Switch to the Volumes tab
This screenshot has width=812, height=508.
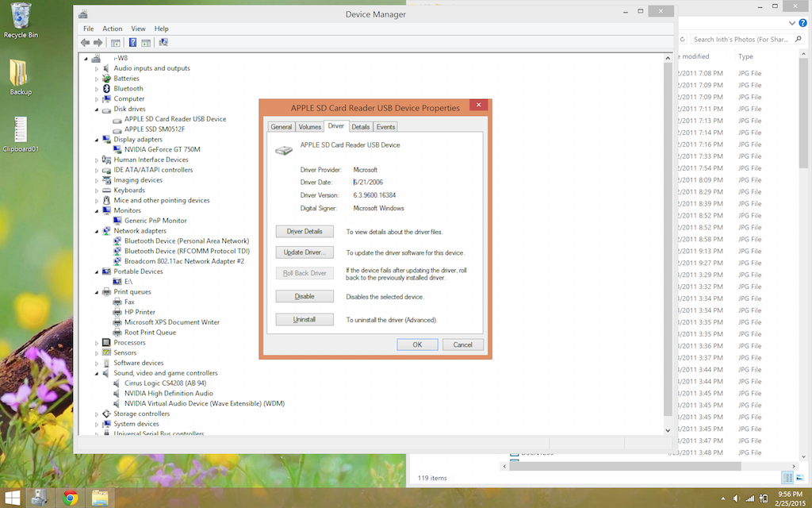(x=310, y=127)
